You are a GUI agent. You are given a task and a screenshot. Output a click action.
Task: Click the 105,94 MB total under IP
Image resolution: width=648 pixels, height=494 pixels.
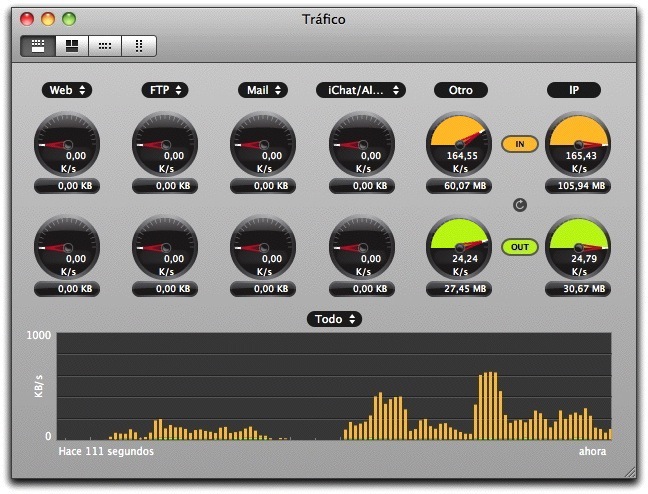point(578,186)
